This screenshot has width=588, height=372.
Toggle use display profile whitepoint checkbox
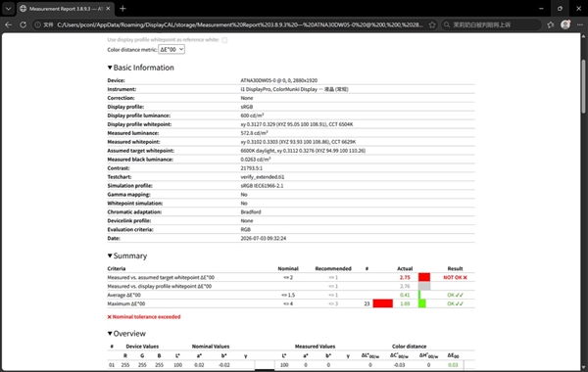[224, 40]
